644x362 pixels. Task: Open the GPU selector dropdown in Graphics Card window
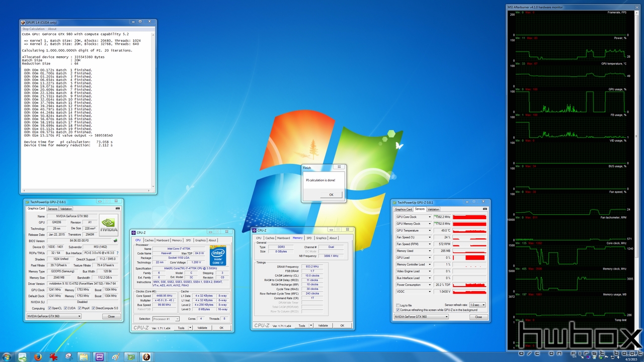click(54, 316)
